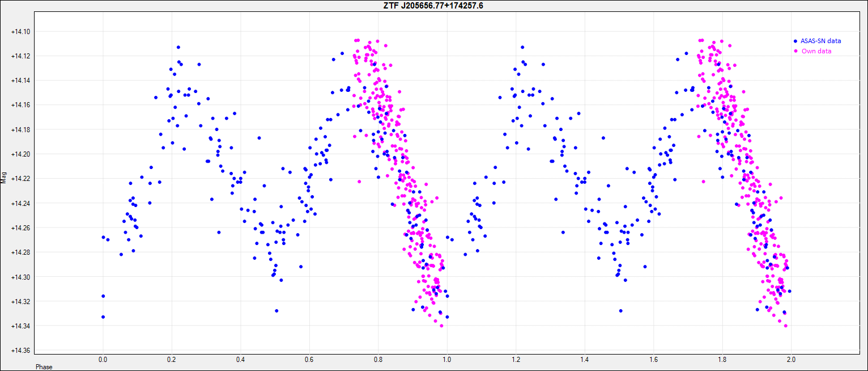
Task: Select blue outlier point near phase 0.5, +14.33
Action: tap(276, 311)
